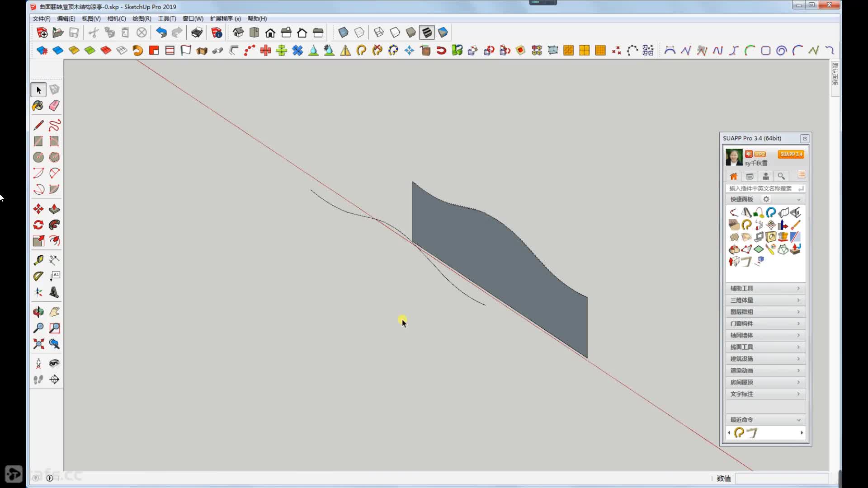Expand the 线面工具 category

pos(765,347)
